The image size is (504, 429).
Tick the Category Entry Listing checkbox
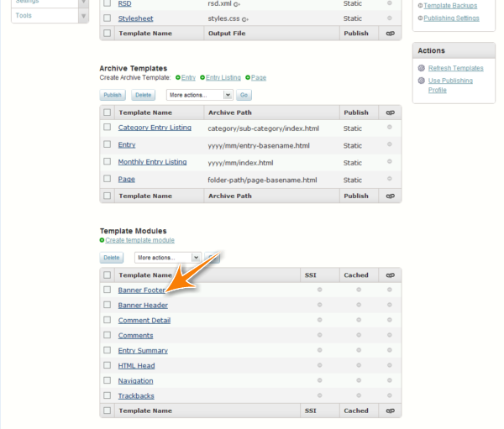click(107, 127)
